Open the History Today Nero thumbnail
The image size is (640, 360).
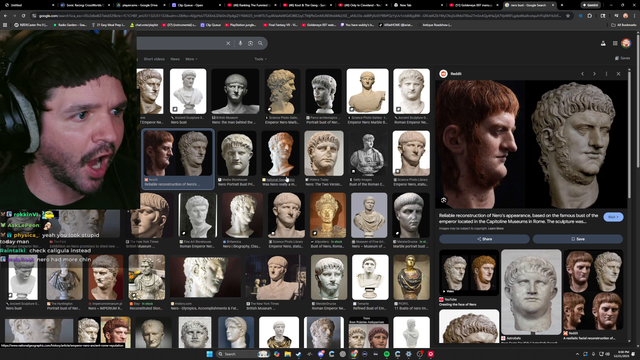[324, 153]
